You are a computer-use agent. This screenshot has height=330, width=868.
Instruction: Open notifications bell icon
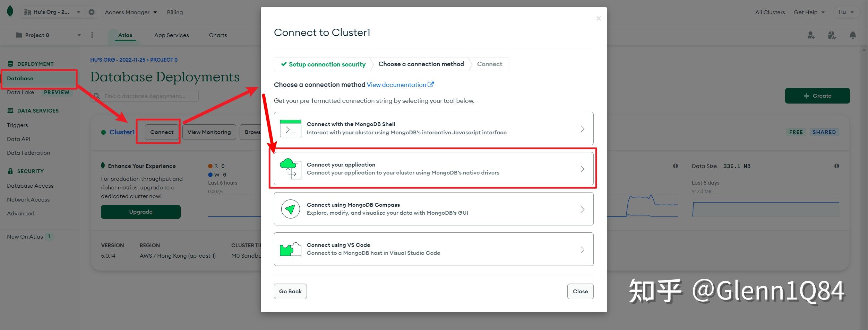point(853,35)
